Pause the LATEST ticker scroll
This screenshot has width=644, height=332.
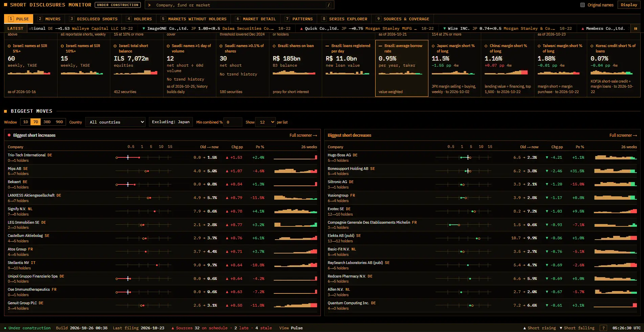click(636, 28)
